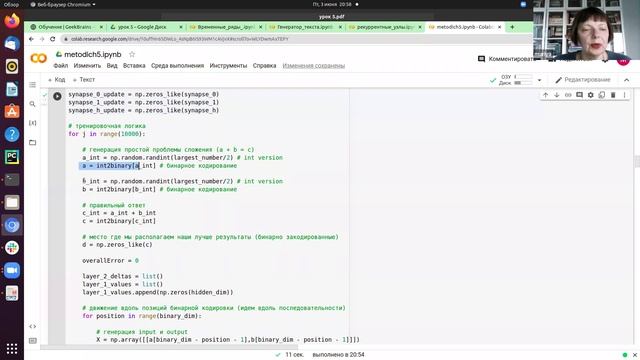The width and height of the screenshot is (640, 360).
Task: Open the Files folder sidebar icon
Action: [x=33, y=142]
